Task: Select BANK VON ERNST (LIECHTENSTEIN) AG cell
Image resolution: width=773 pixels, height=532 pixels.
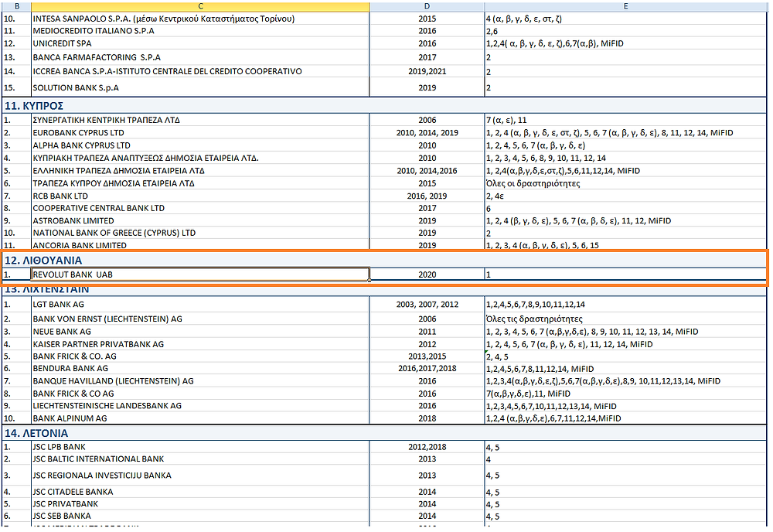Action: [200, 319]
